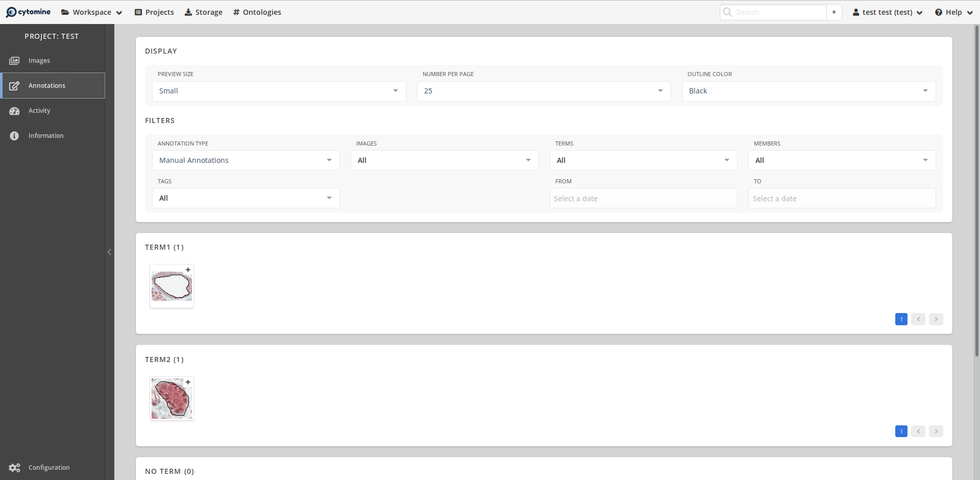Click the plus icon on TERM2 thumbnail
This screenshot has height=480, width=980.
(188, 382)
